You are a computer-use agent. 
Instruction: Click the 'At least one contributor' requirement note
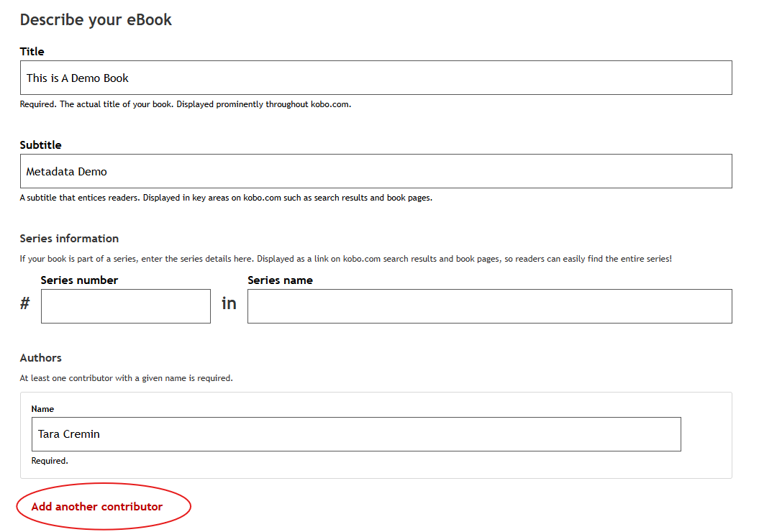(126, 378)
